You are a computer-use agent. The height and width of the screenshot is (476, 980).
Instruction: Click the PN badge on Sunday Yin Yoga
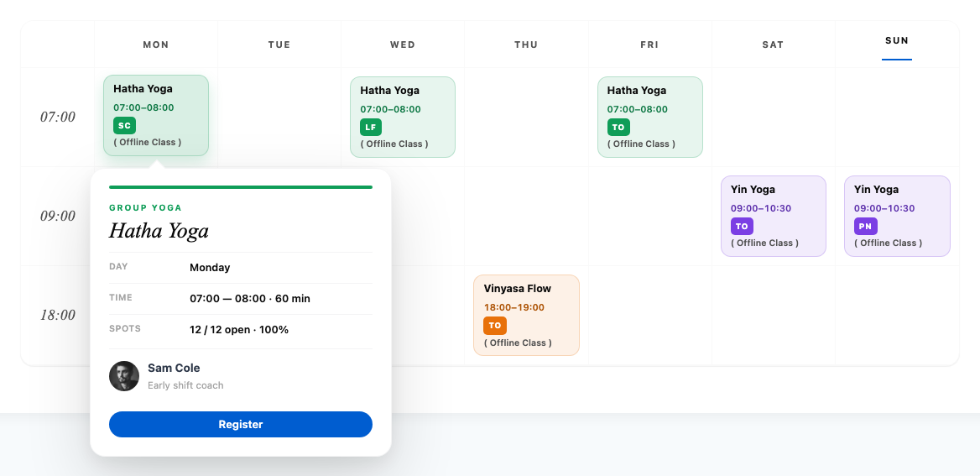pos(866,227)
